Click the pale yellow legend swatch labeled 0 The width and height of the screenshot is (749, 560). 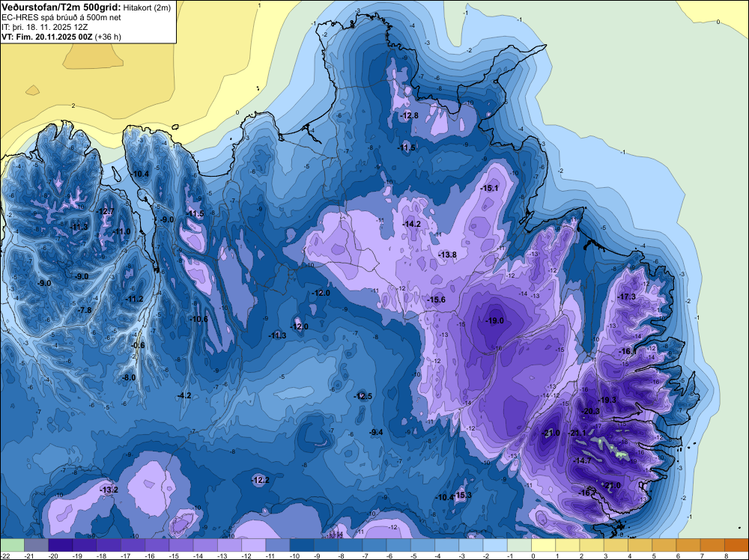click(543, 545)
